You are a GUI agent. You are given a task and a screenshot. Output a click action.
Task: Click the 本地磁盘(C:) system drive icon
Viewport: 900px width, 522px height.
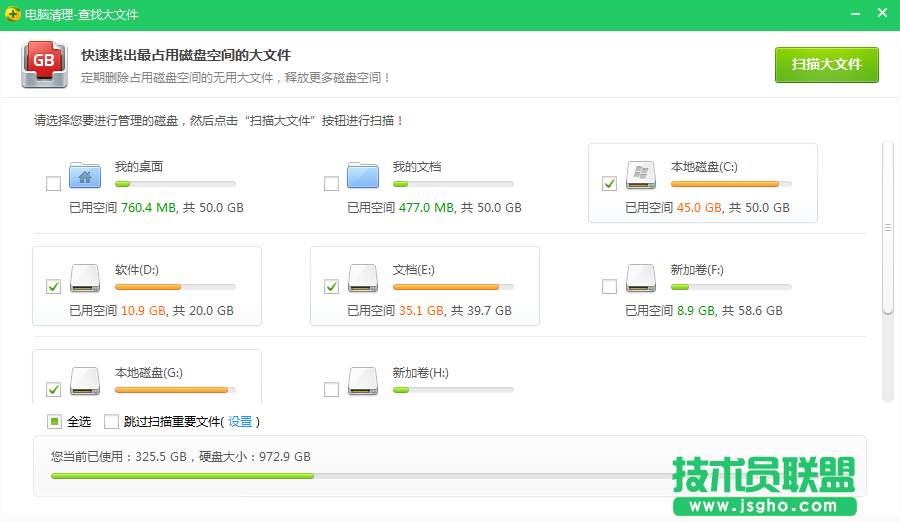click(641, 175)
